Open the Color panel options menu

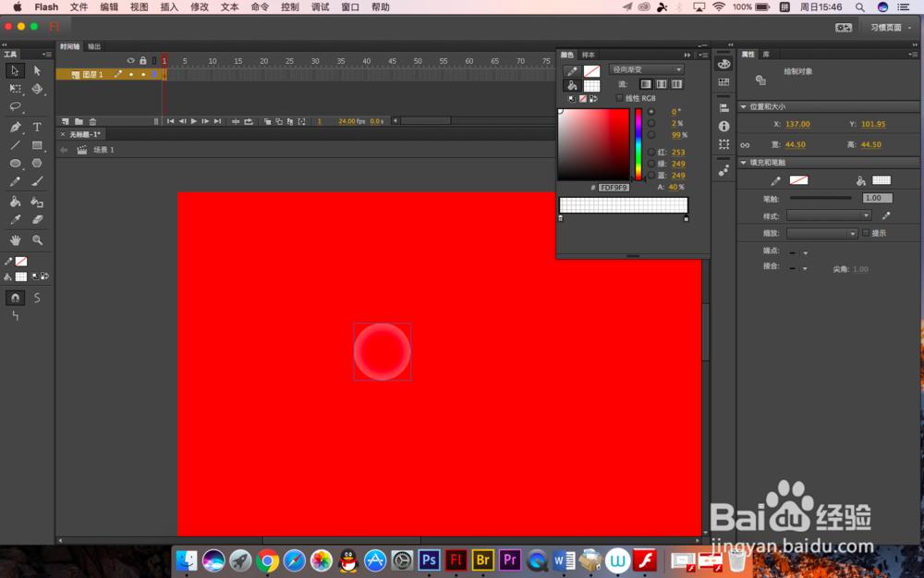tap(703, 55)
